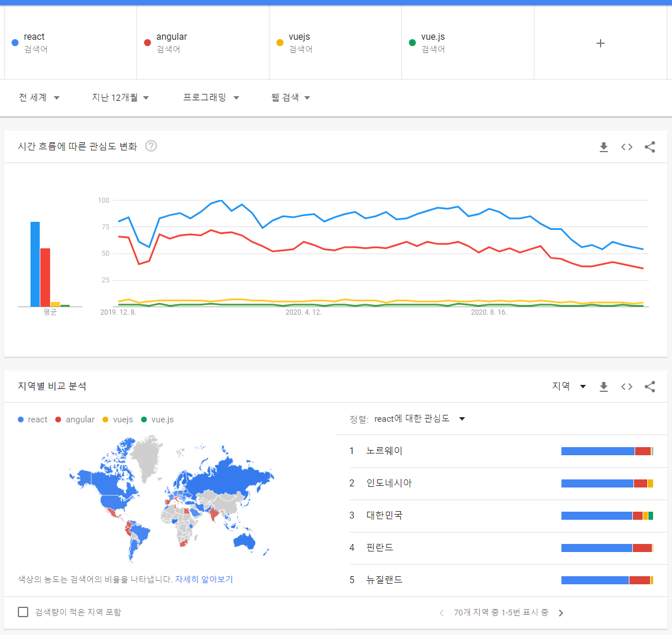Share the regional comparison card

click(650, 387)
